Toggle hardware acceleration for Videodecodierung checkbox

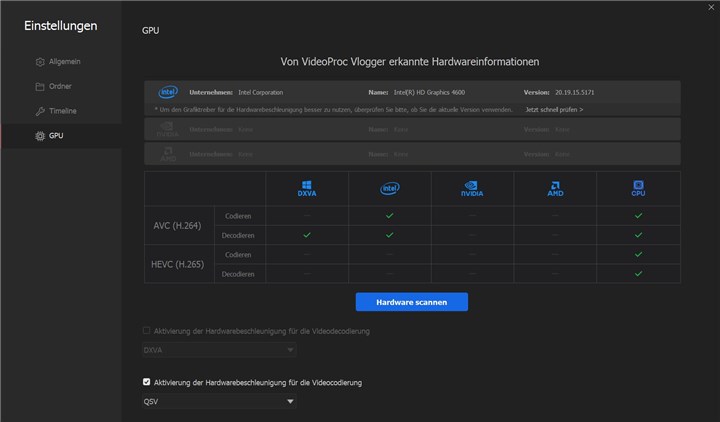147,330
